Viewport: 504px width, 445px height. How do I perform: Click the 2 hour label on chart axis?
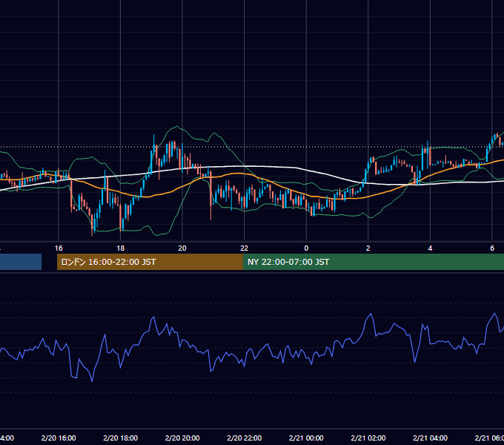[x=368, y=248]
